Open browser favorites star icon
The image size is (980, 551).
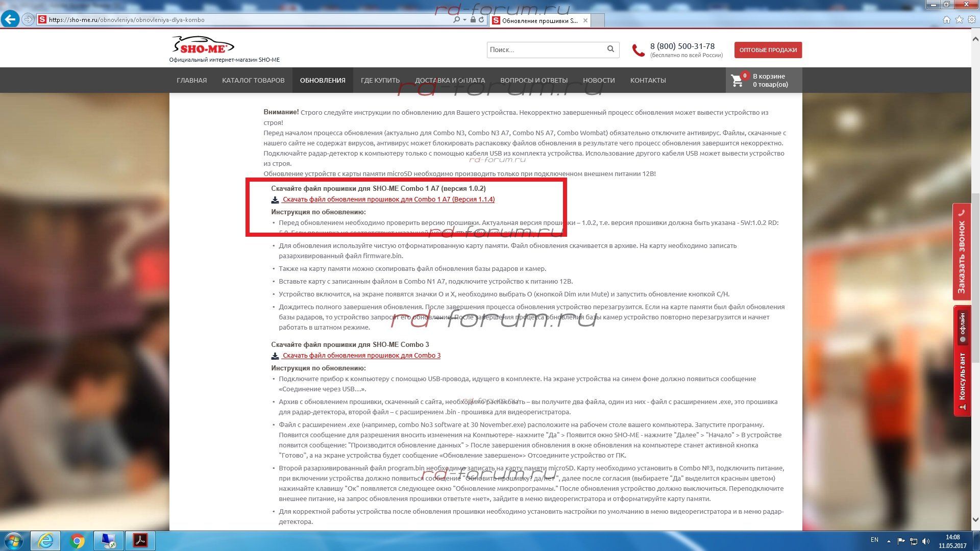(x=959, y=19)
